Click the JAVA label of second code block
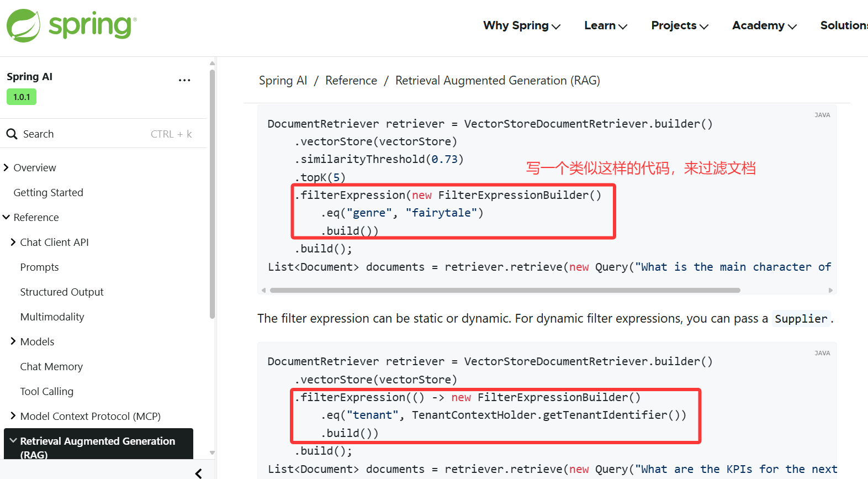The image size is (868, 479). pos(822,353)
